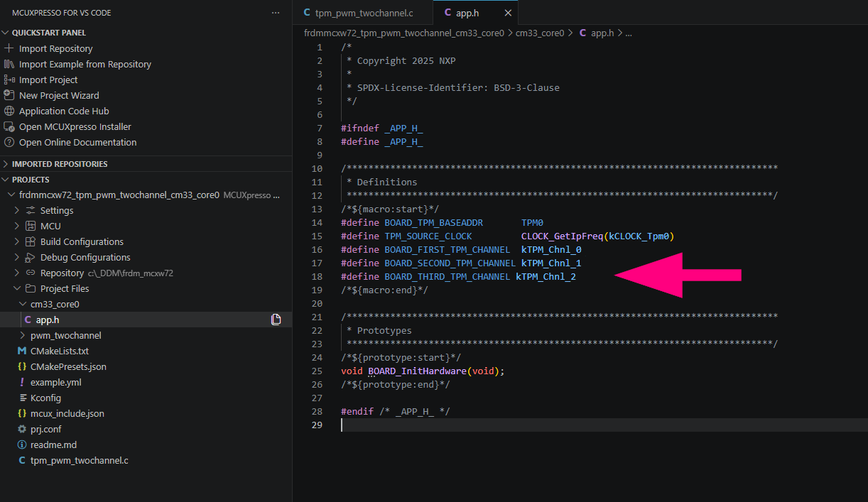Expand the Imported Repositories section
The width and height of the screenshot is (868, 502).
[6, 164]
